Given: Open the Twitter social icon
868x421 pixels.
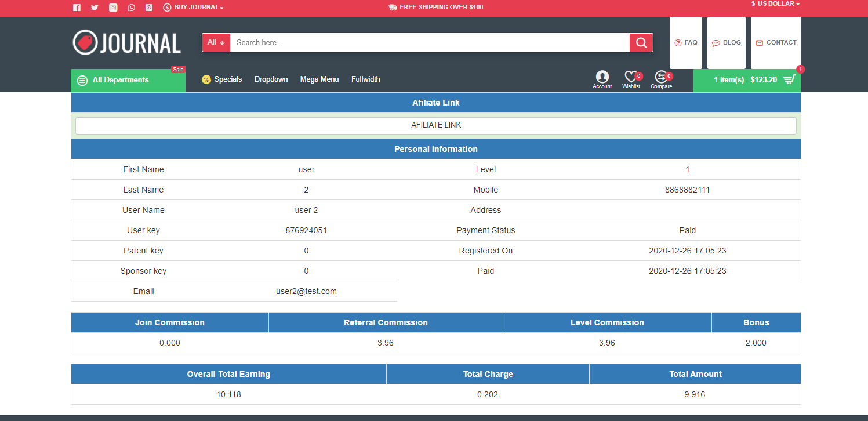Looking at the screenshot, I should (x=95, y=8).
